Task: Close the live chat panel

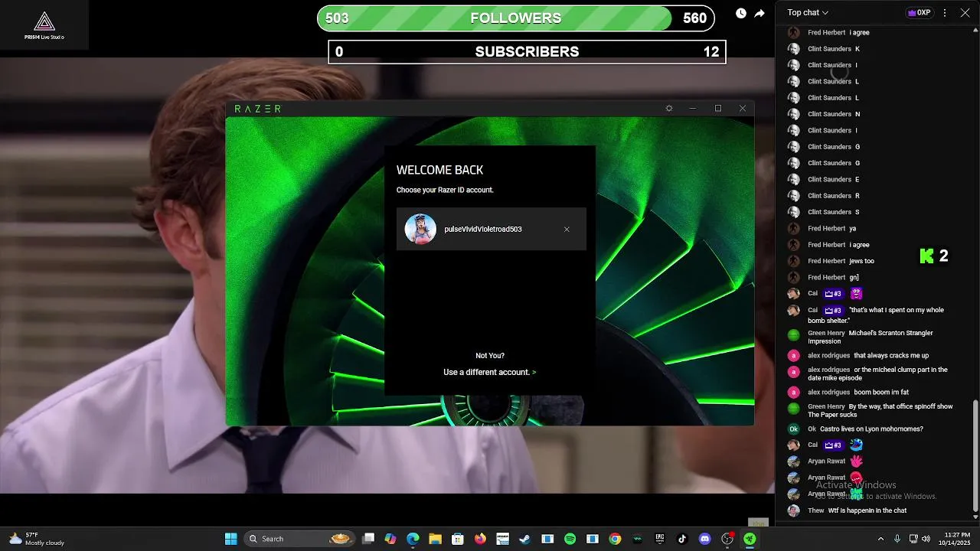Action: 965,12
